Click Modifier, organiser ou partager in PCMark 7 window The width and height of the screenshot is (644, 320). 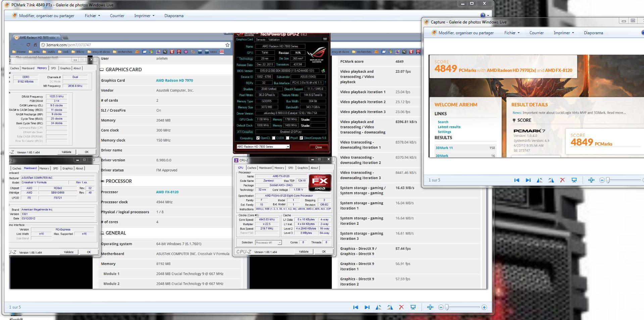tap(43, 16)
